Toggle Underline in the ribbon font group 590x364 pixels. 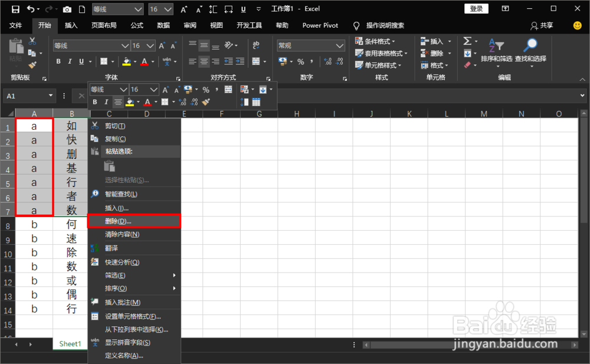click(x=81, y=61)
